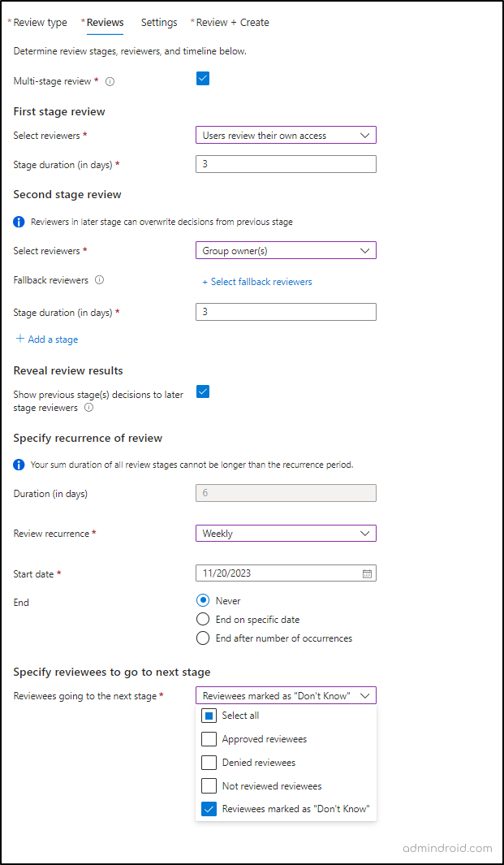This screenshot has width=504, height=865.
Task: Open first stage Select reviewers dropdown
Action: (286, 136)
